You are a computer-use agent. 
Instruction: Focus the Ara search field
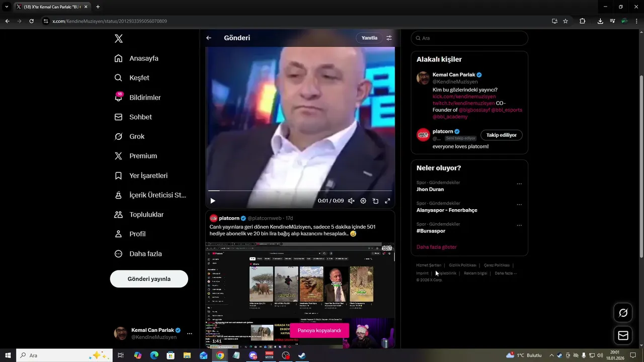[x=469, y=38]
